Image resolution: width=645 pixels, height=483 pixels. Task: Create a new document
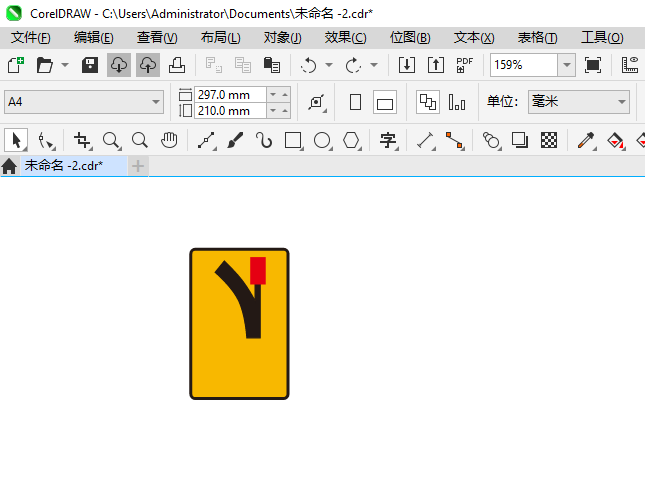[16, 65]
